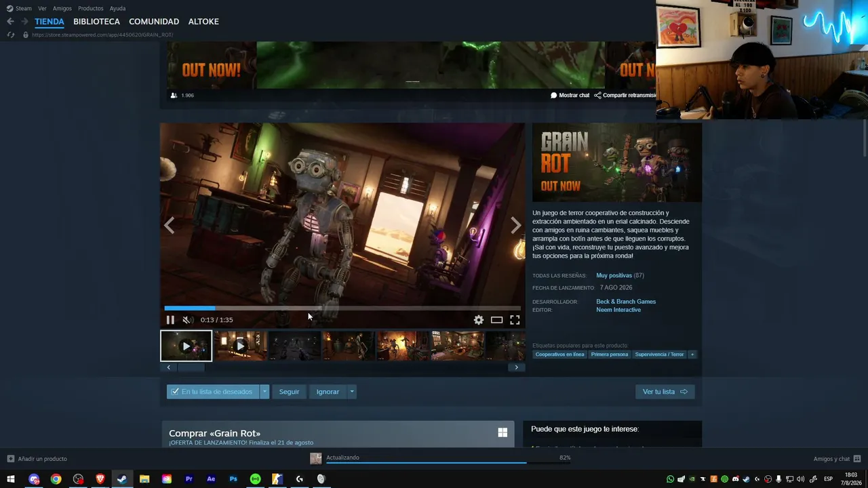Go to the previous media item arrow
This screenshot has height=488, width=868.
click(170, 226)
